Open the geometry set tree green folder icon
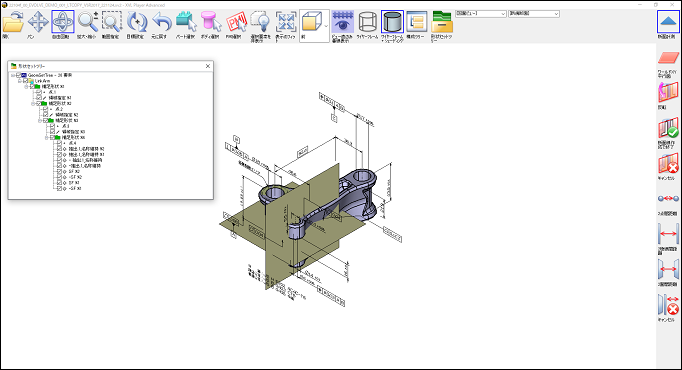This screenshot has height=370, width=682. [442, 22]
